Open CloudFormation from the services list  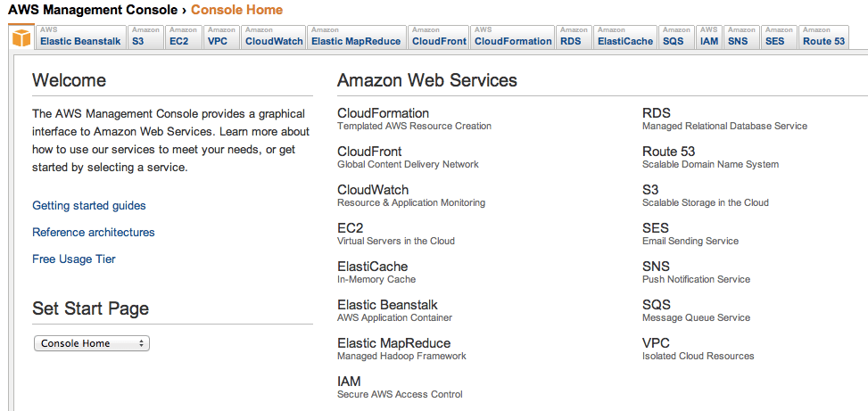[x=383, y=113]
